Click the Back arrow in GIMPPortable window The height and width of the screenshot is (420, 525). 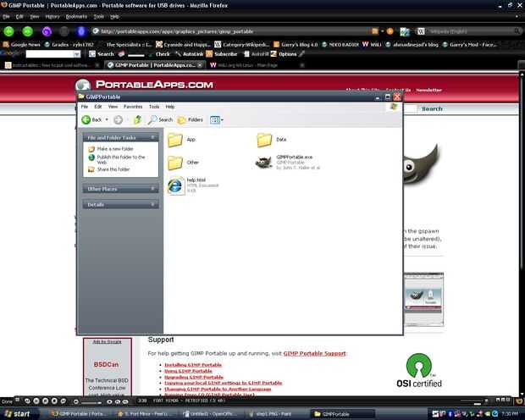[x=86, y=119]
